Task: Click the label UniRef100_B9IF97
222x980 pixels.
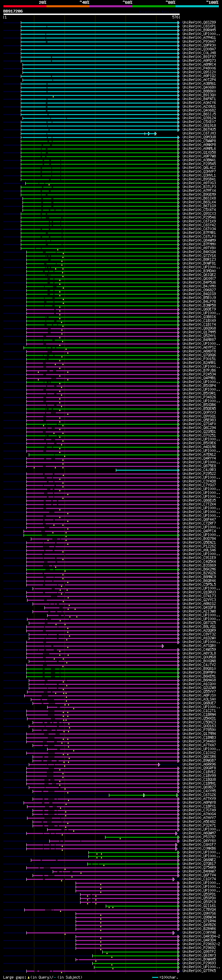Action: point(199,57)
